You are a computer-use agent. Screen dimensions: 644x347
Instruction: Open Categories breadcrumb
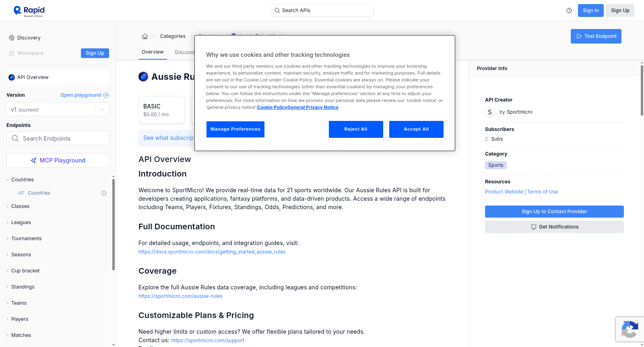(173, 36)
